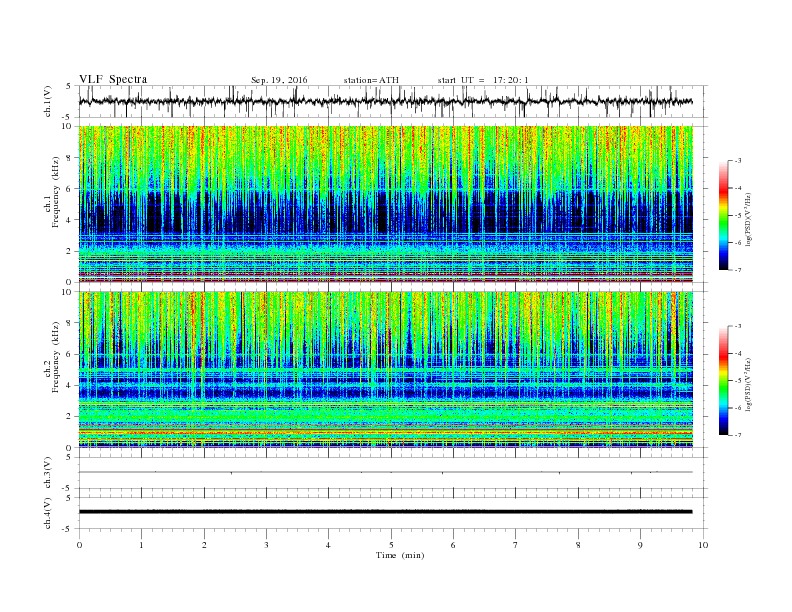The image size is (792, 612).
Task: Click inside the ch.2 spectrogram panel
Action: click(385, 369)
